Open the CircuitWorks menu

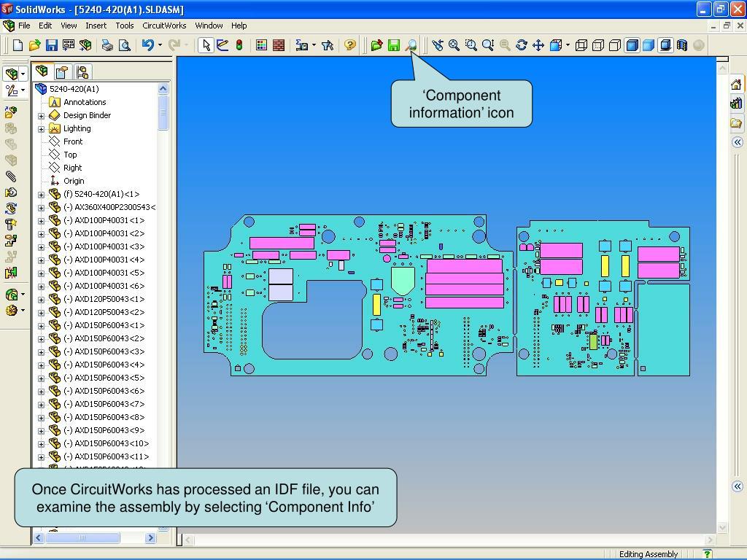164,26
